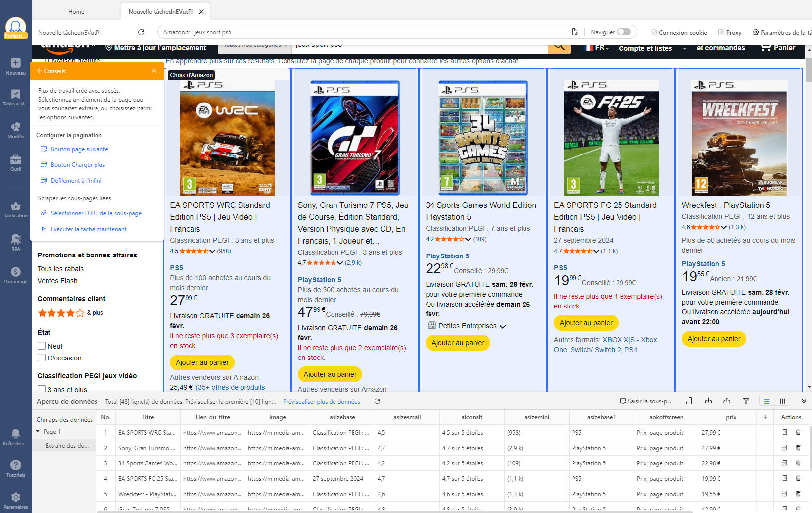The image size is (812, 513).
Task: Open the filter icon in the data preview bar
Action: tap(745, 401)
